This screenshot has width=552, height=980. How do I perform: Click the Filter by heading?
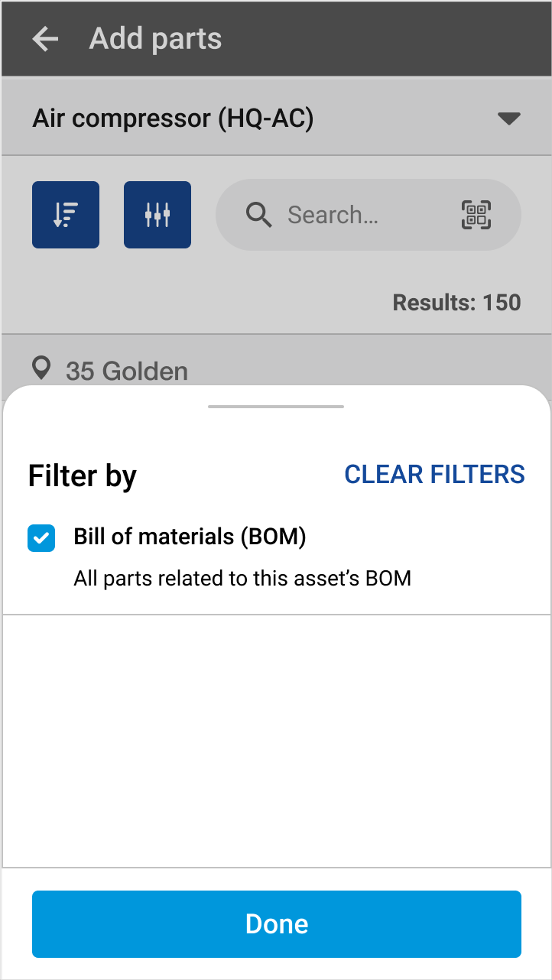click(x=83, y=475)
